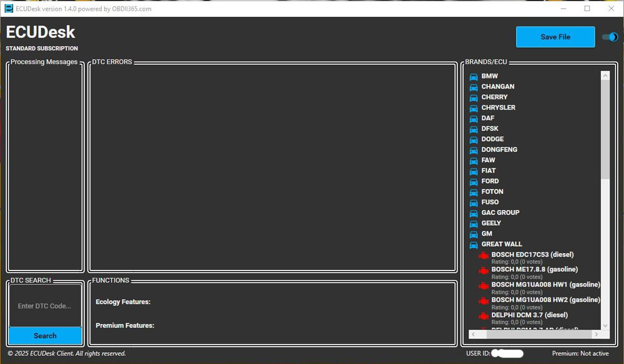The image size is (624, 364).
Task: Click the Search button under DTC code
Action: pyautogui.click(x=45, y=336)
